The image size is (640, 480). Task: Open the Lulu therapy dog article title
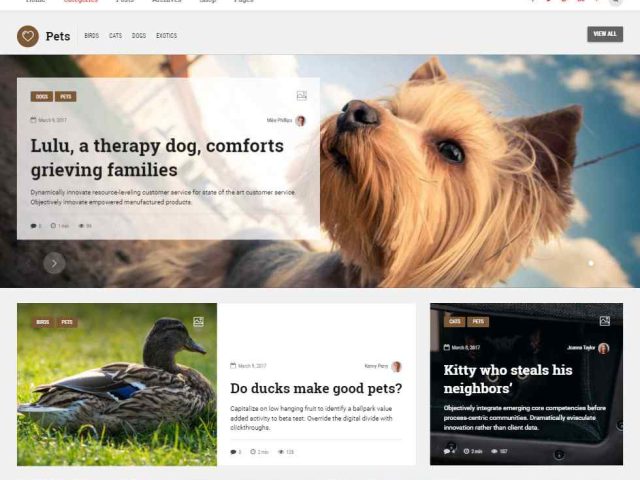point(157,158)
